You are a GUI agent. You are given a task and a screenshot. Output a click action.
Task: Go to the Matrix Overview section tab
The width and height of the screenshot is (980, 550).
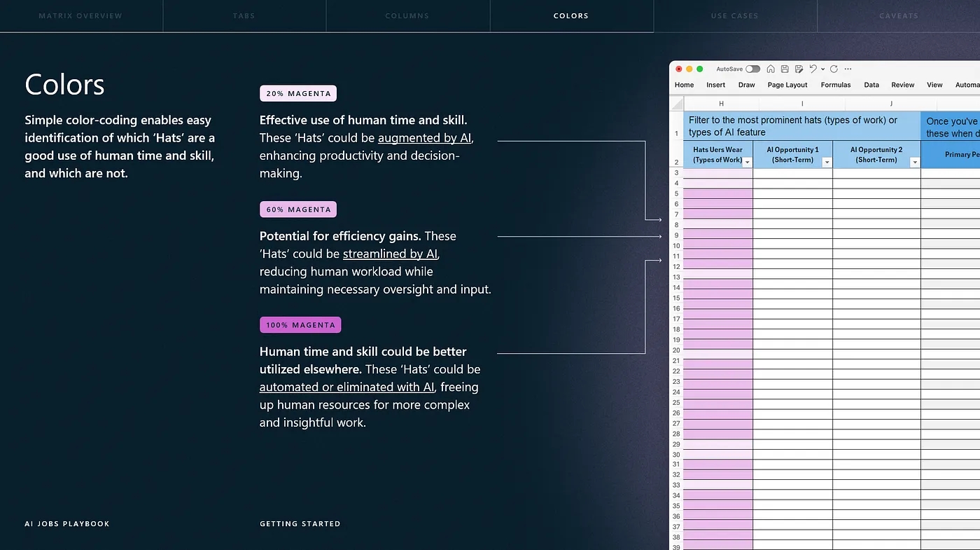(x=80, y=15)
